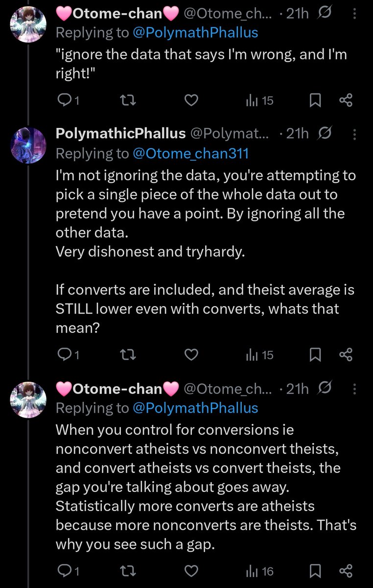The height and width of the screenshot is (588, 373).
Task: View analytics showing 16 views
Action: click(259, 571)
